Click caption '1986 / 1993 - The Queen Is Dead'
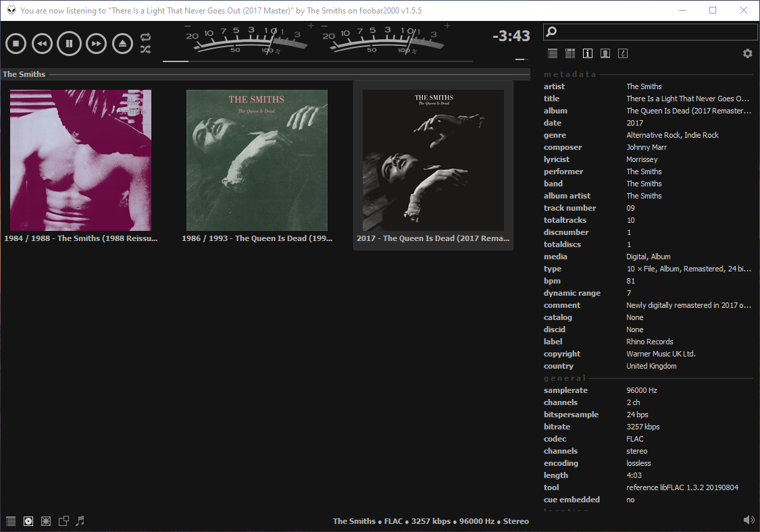 click(x=257, y=238)
